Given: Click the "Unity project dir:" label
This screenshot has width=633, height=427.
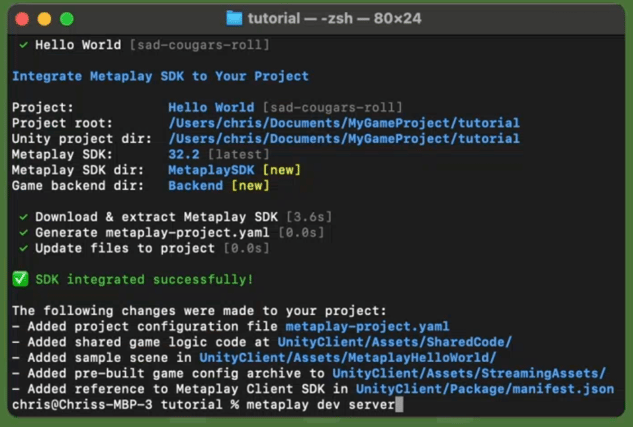Looking at the screenshot, I should click(x=82, y=139).
